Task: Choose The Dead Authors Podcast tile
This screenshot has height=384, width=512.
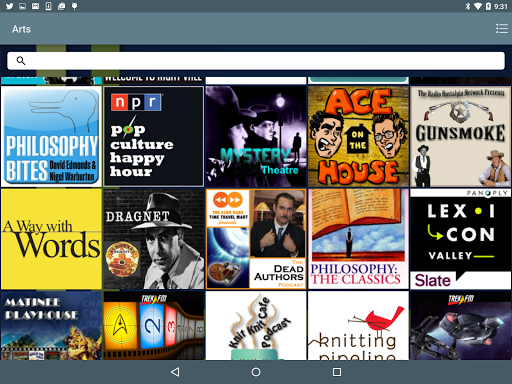Action: pos(256,239)
